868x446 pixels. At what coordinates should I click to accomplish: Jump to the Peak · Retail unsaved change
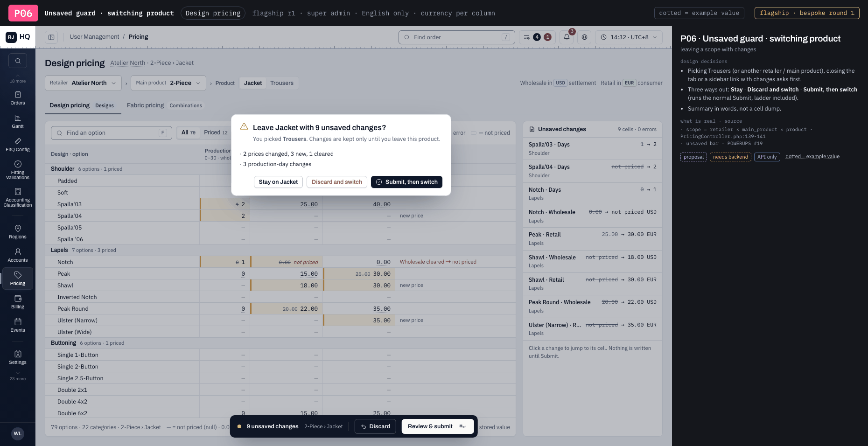tap(593, 238)
